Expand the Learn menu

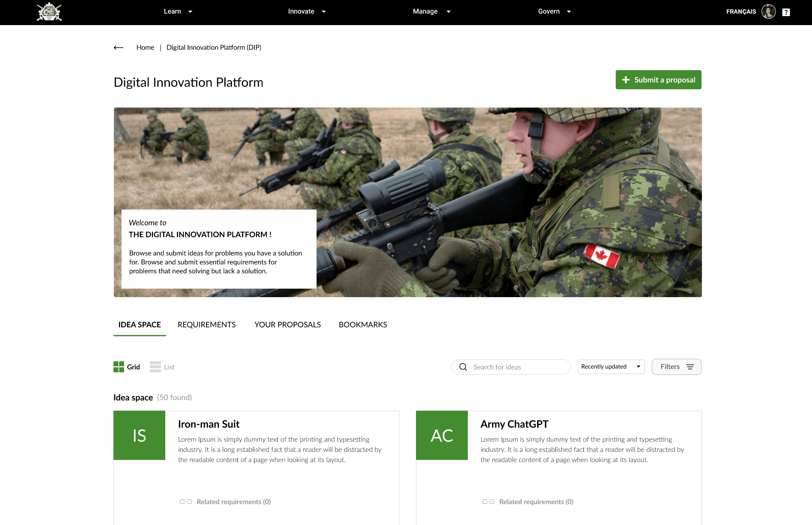(x=178, y=11)
